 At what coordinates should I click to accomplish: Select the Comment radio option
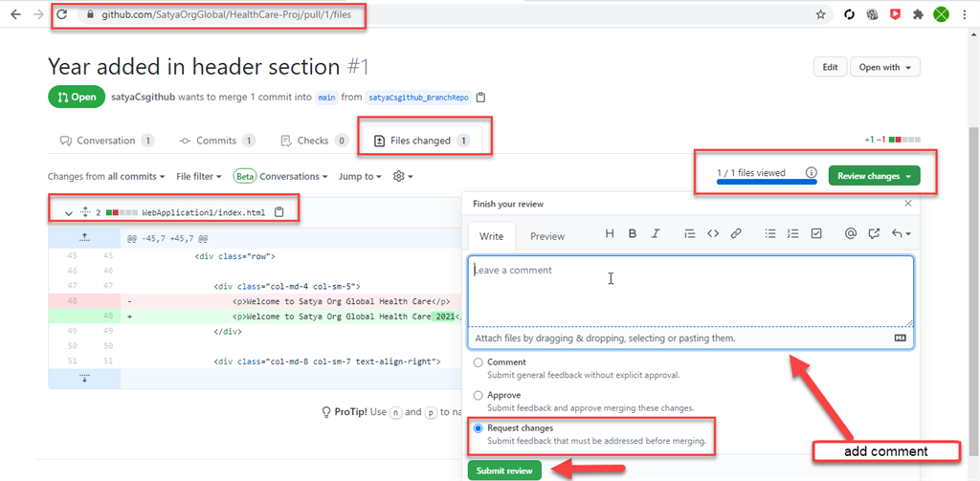coord(479,362)
